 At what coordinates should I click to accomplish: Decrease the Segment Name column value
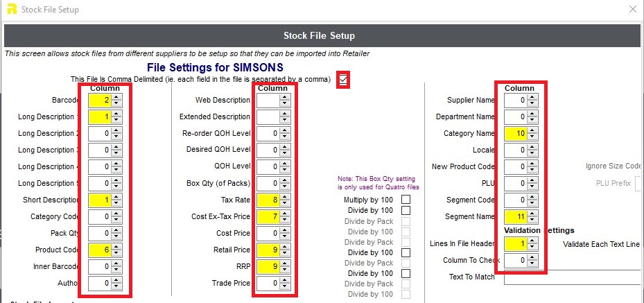click(x=532, y=219)
